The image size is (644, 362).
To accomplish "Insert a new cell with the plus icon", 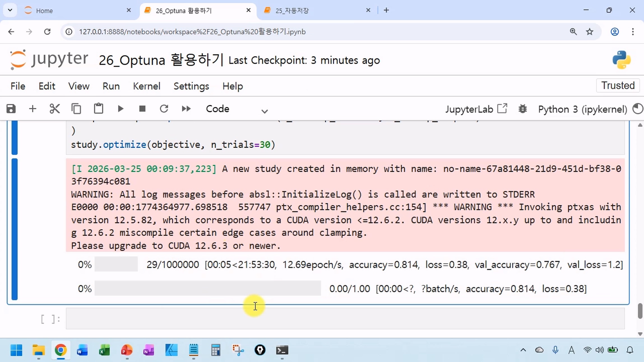I will 33,109.
